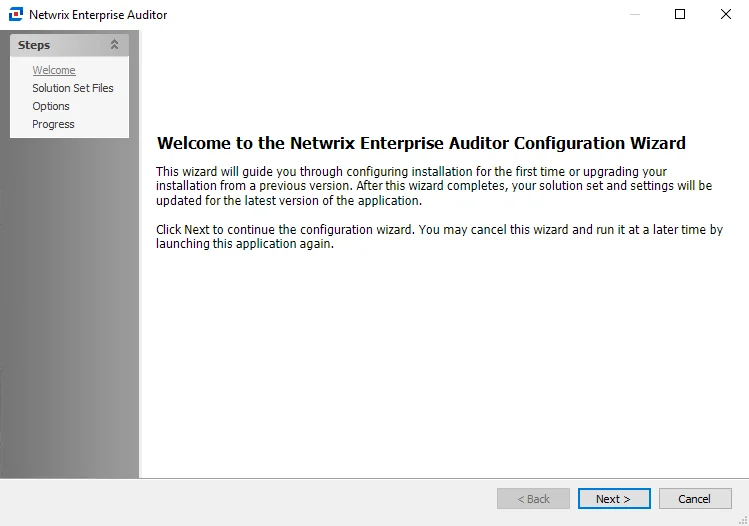Image resolution: width=749 pixels, height=526 pixels.
Task: Minimize the wizard window
Action: [635, 14]
